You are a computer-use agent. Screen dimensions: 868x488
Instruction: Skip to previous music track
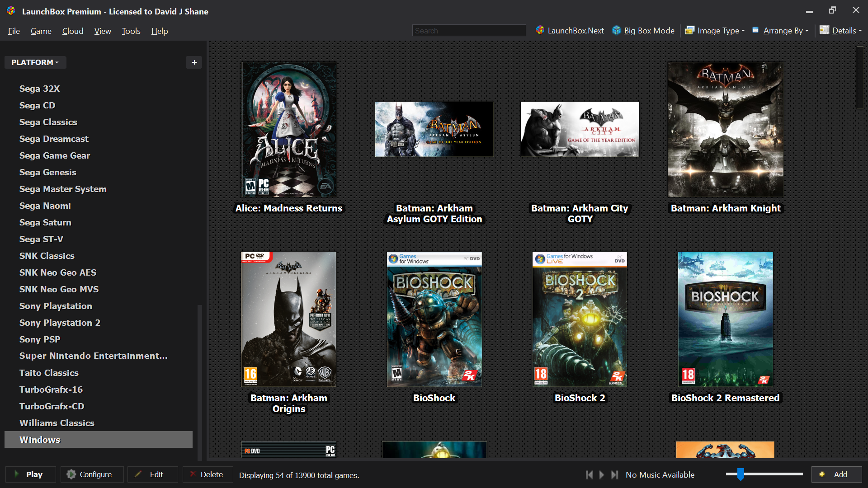(589, 475)
